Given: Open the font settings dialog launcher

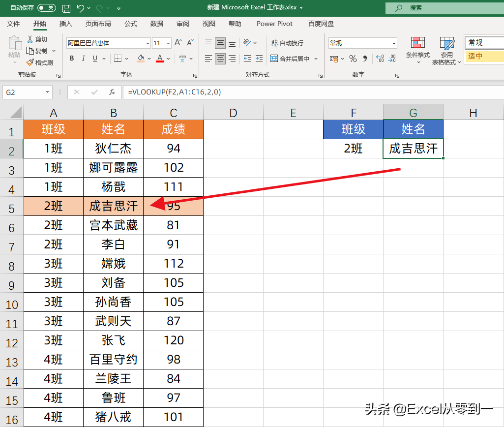Looking at the screenshot, I should [x=195, y=76].
